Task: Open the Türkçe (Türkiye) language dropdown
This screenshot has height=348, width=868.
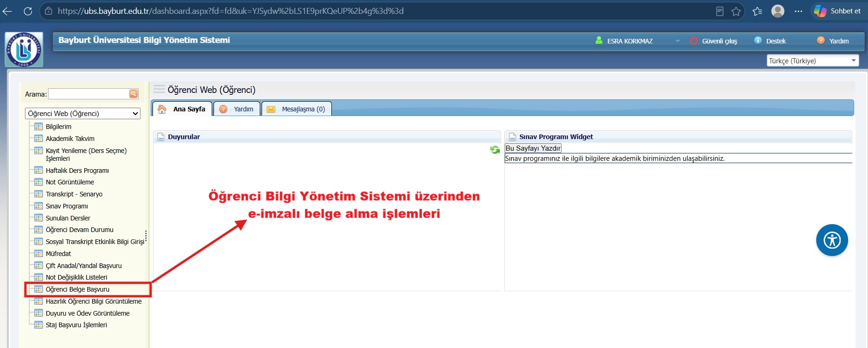Action: point(813,61)
